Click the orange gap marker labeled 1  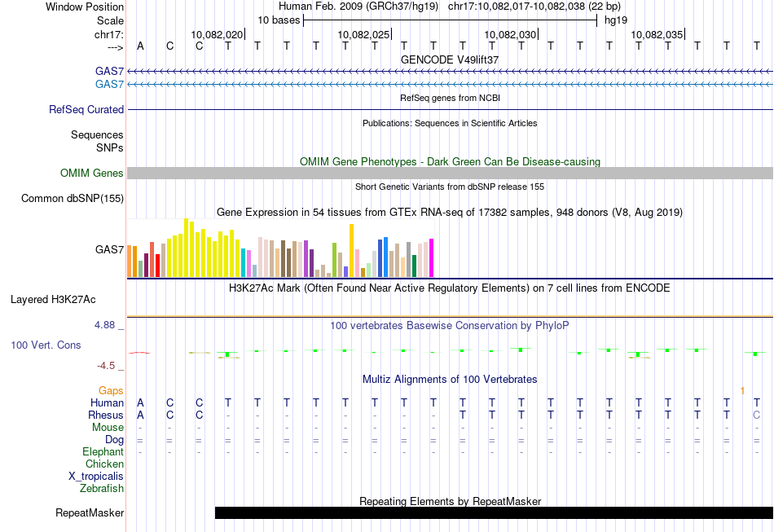pos(742,391)
